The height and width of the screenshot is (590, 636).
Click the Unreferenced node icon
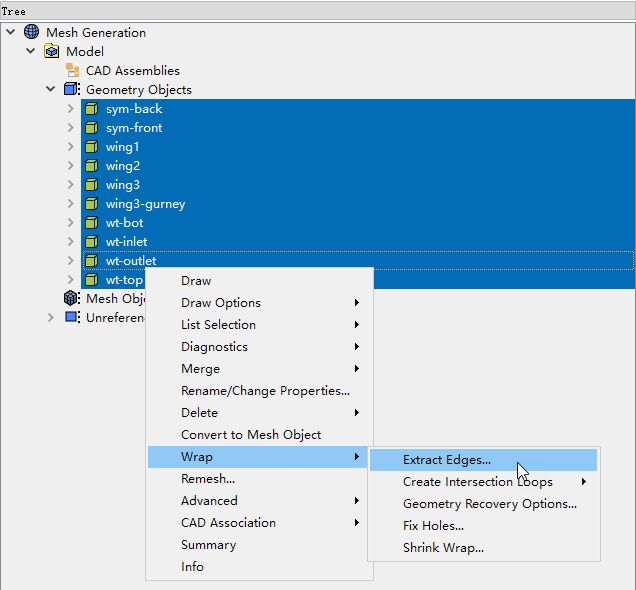click(x=71, y=317)
